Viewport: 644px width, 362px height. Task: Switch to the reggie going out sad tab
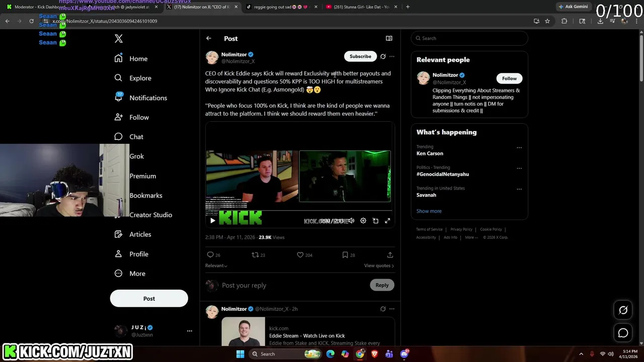tap(281, 7)
